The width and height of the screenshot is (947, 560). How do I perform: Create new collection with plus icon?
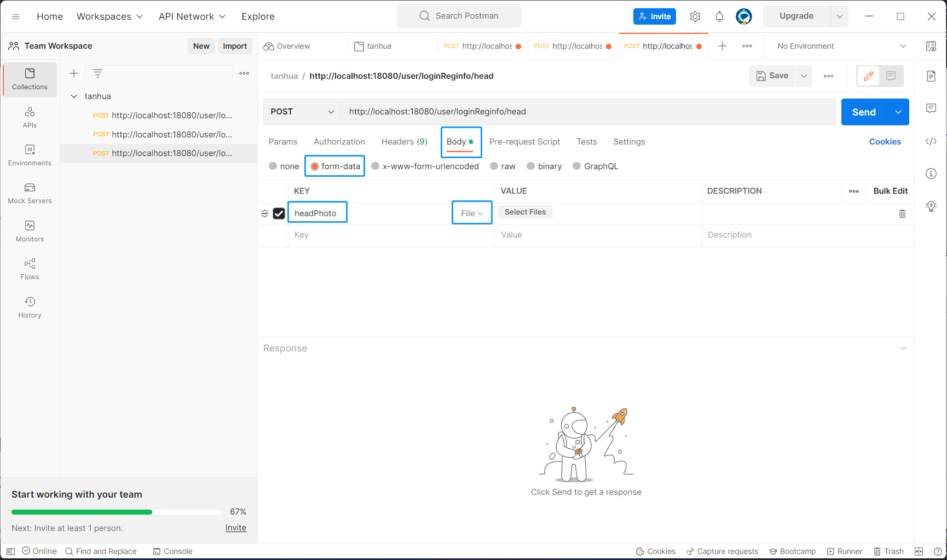click(x=74, y=73)
